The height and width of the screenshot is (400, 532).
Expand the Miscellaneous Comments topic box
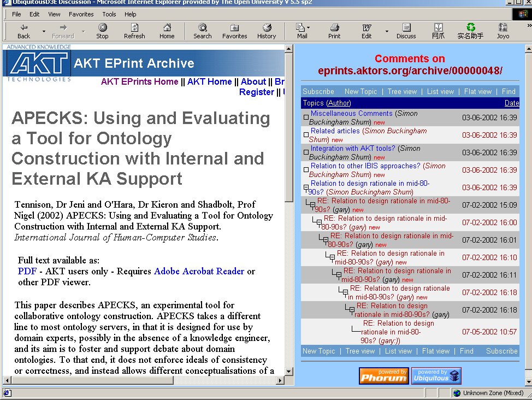click(x=306, y=117)
